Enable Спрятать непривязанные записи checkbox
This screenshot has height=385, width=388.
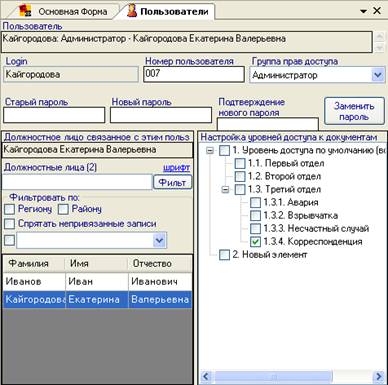point(9,223)
